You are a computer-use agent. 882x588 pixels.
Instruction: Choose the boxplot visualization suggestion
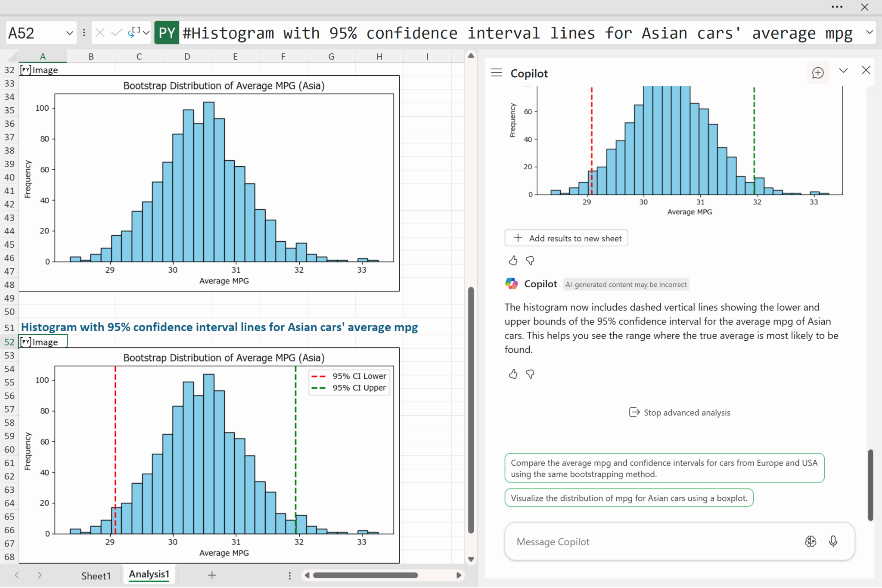coord(628,498)
